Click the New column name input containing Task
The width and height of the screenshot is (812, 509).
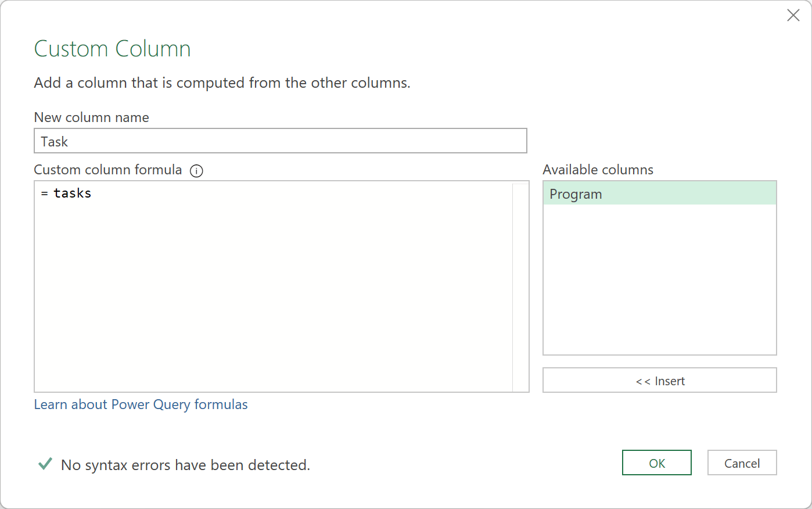[281, 141]
